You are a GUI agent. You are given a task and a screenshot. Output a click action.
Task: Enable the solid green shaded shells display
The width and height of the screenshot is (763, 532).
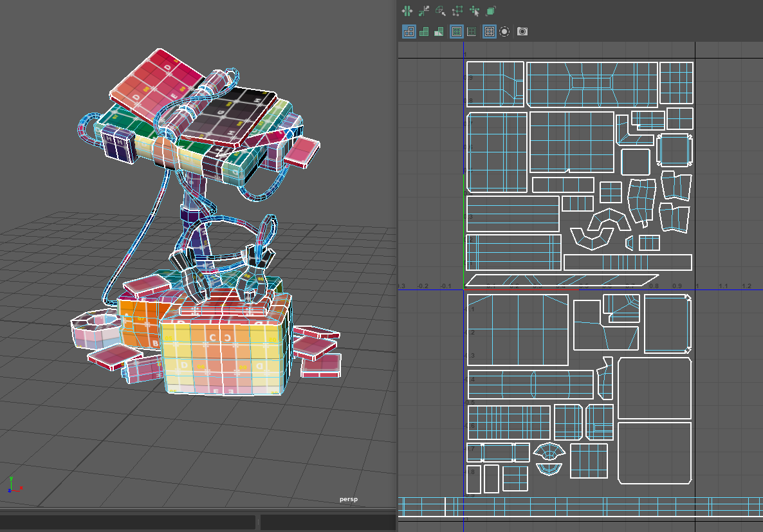(424, 31)
